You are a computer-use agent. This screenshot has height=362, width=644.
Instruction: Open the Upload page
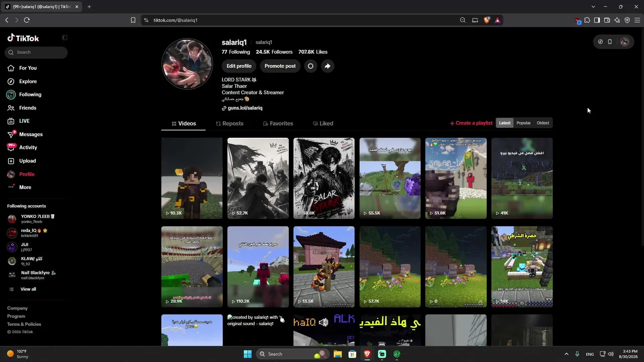click(22, 161)
